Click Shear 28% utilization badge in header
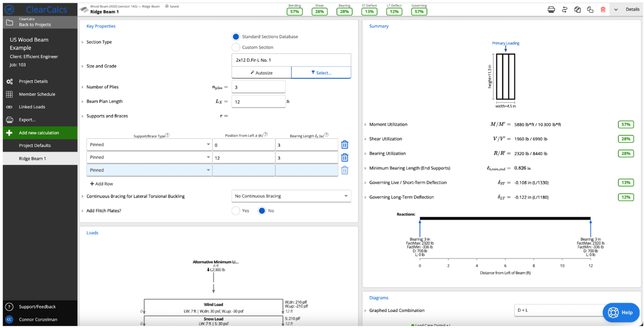The height and width of the screenshot is (328, 644). click(x=319, y=12)
